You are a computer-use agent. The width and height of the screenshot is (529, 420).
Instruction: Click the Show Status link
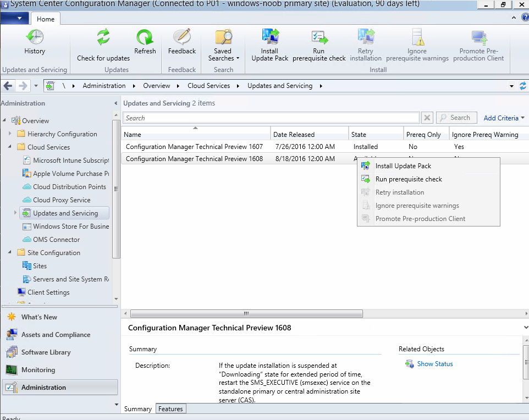[x=435, y=364]
